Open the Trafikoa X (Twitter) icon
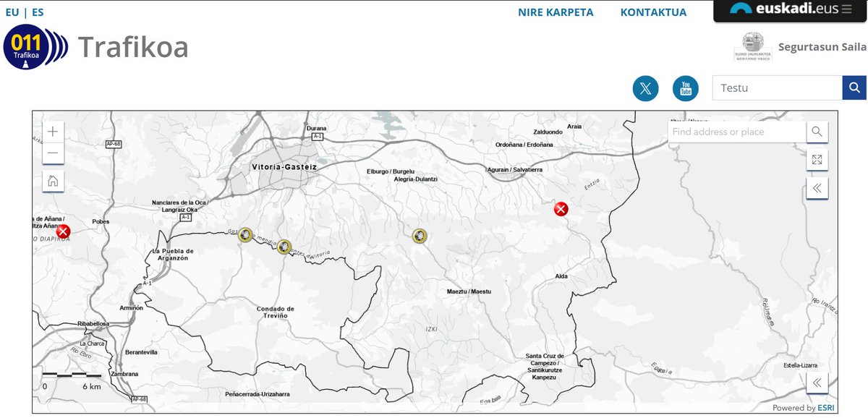The width and height of the screenshot is (868, 418). click(645, 88)
